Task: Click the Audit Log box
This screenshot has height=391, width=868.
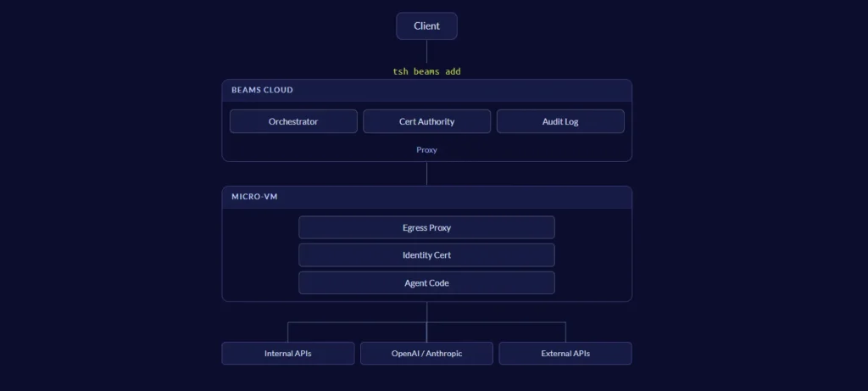Action: (560, 121)
